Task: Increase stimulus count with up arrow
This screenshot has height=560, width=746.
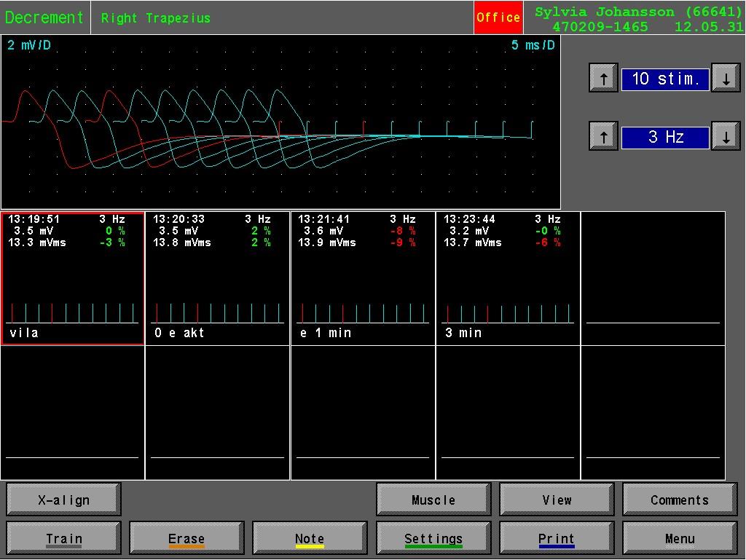Action: point(603,78)
